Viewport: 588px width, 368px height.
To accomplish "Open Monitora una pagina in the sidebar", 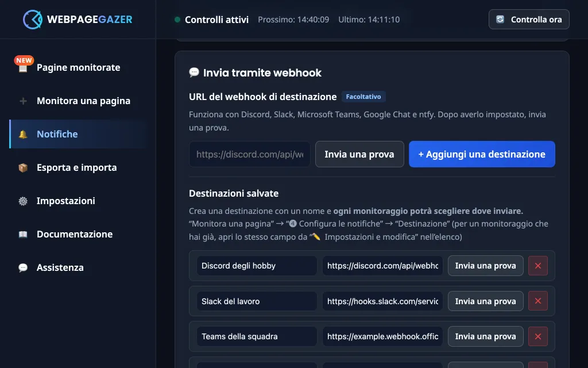I will [x=78, y=101].
